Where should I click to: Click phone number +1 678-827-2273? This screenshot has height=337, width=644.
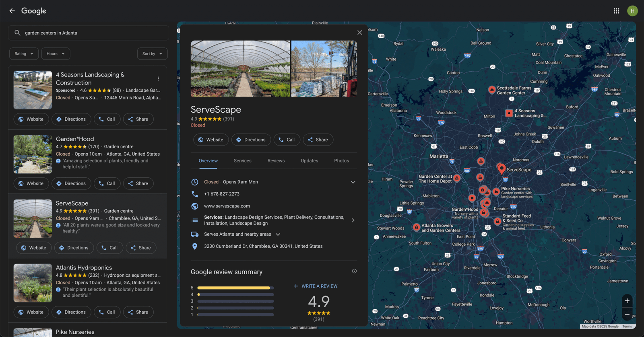point(222,194)
